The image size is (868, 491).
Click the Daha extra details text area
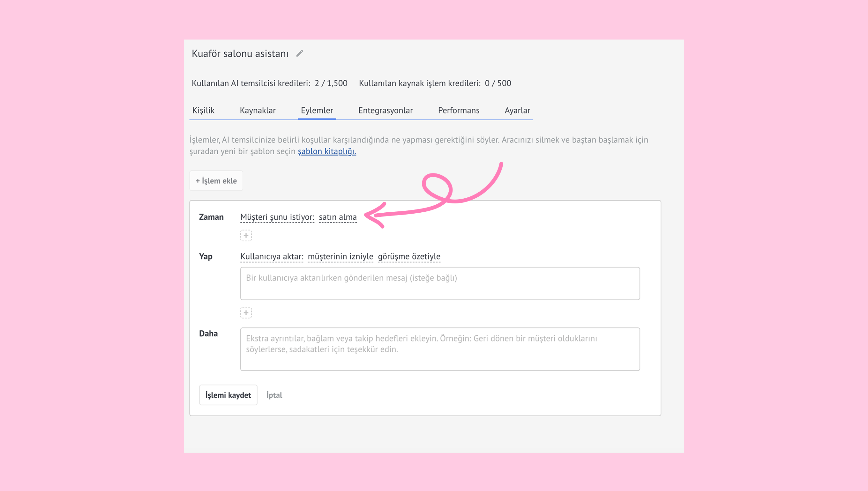click(440, 349)
